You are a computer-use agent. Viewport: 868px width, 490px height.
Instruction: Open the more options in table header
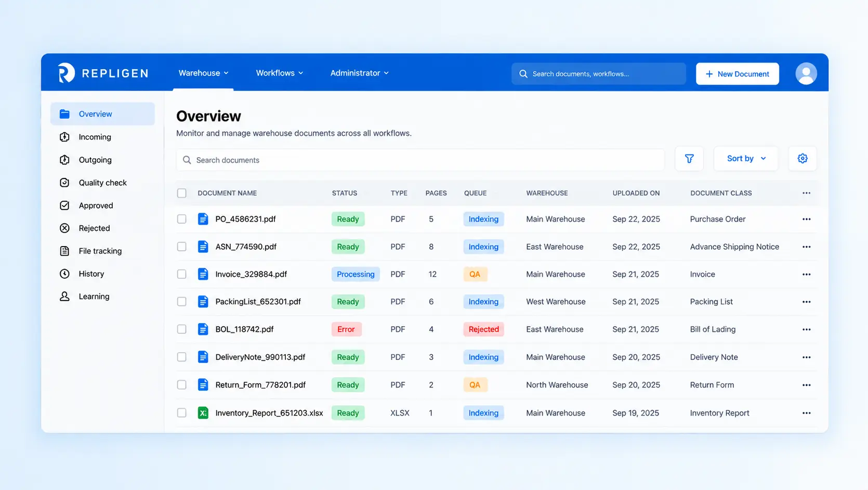pos(806,193)
